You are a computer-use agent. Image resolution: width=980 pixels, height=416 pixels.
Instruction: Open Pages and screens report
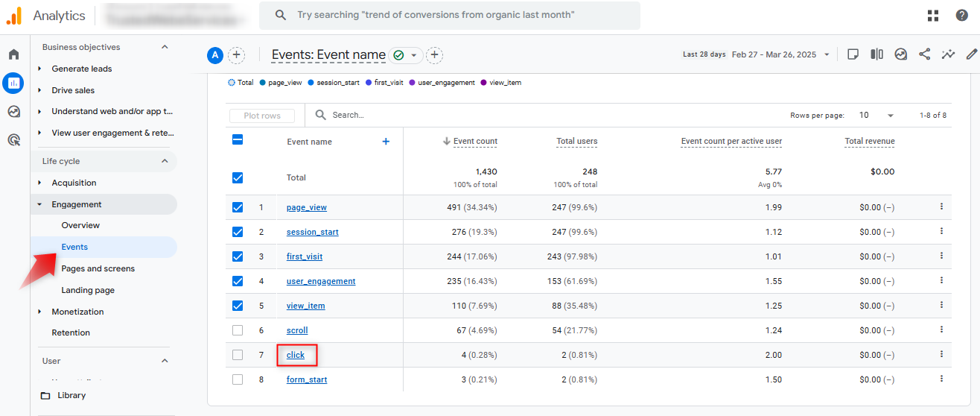click(x=98, y=268)
